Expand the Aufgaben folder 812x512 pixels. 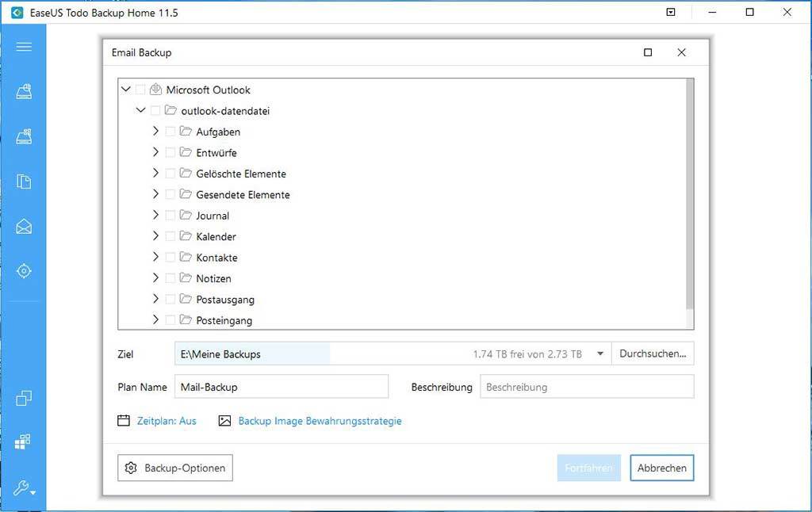point(155,131)
